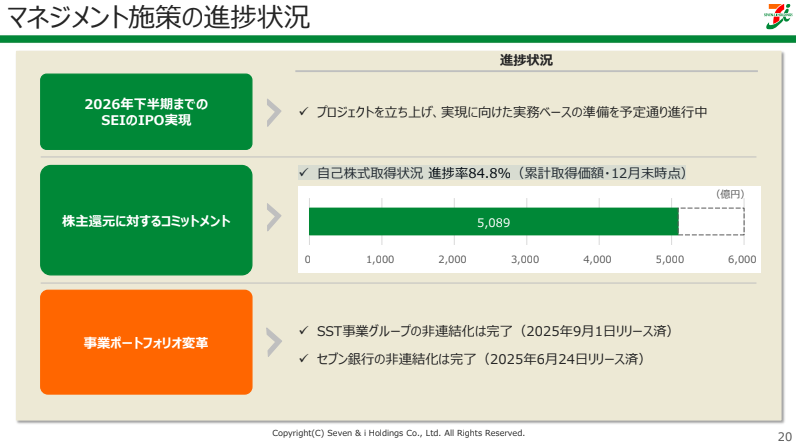Click the checkmark before SST事業グループの非連結化

click(x=304, y=331)
